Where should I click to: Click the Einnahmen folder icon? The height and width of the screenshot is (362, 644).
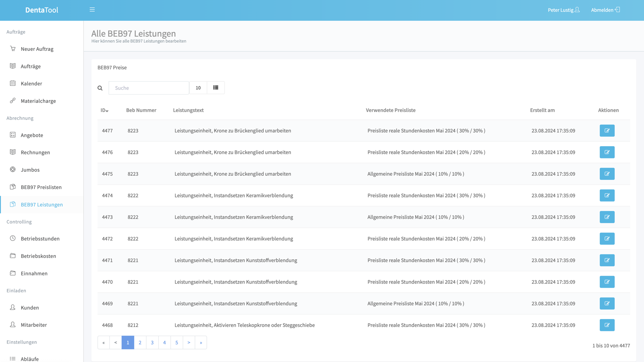pos(13,273)
